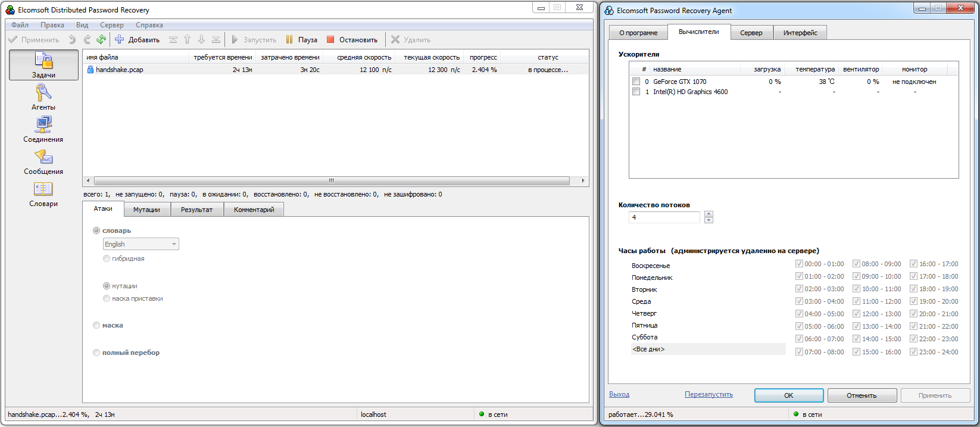Click the Перезапустить link
This screenshot has width=980, height=427.
coord(709,394)
